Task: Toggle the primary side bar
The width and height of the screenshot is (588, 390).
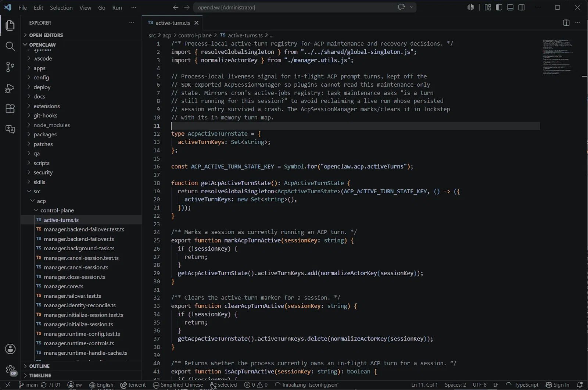Action: [499, 7]
